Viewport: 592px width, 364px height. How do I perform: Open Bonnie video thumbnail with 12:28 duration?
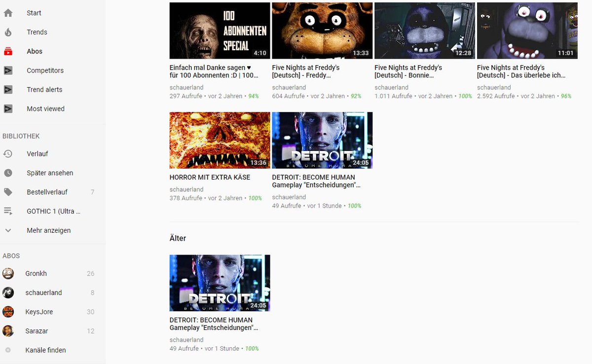pyautogui.click(x=425, y=31)
